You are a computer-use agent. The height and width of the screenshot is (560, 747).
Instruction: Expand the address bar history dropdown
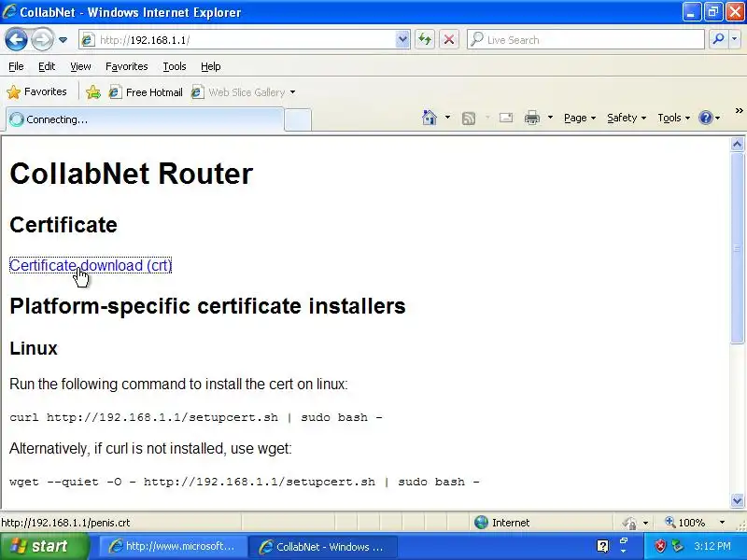point(402,40)
